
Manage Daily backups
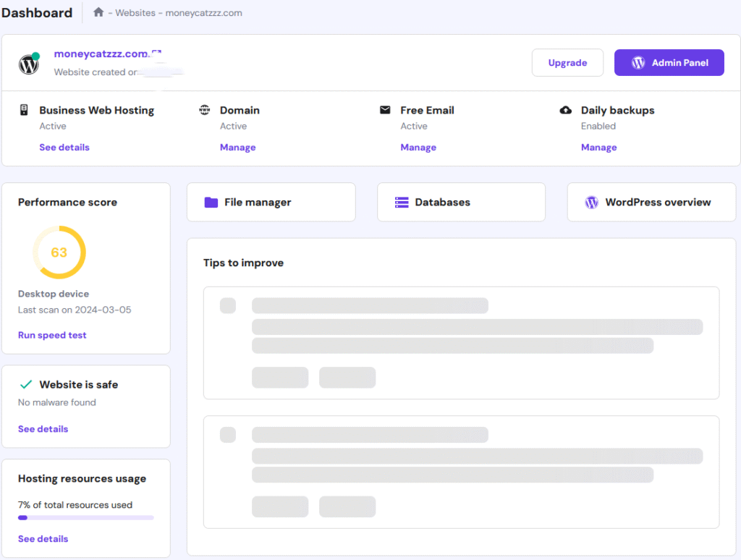(x=598, y=148)
